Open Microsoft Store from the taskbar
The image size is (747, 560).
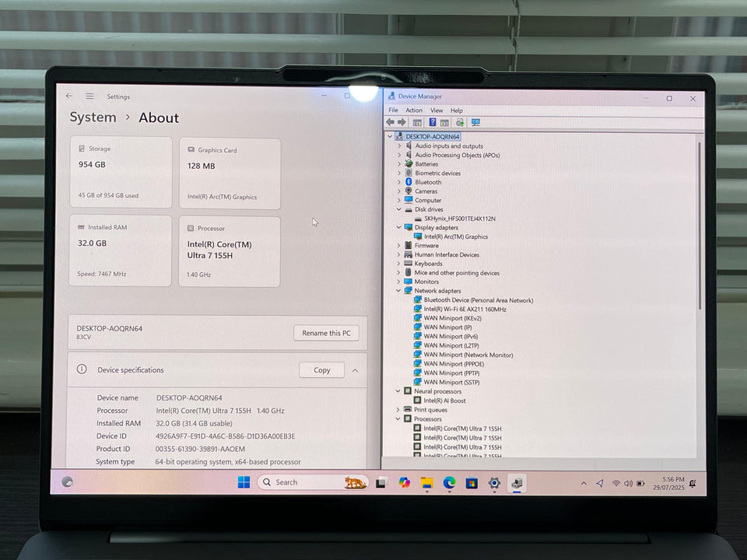click(472, 483)
